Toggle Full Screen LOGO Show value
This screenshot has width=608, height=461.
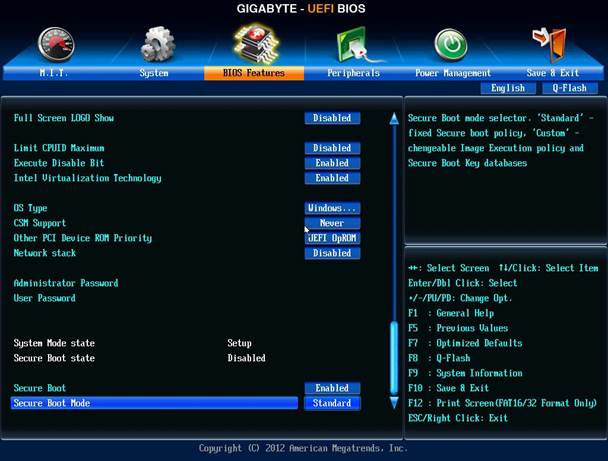pos(332,118)
